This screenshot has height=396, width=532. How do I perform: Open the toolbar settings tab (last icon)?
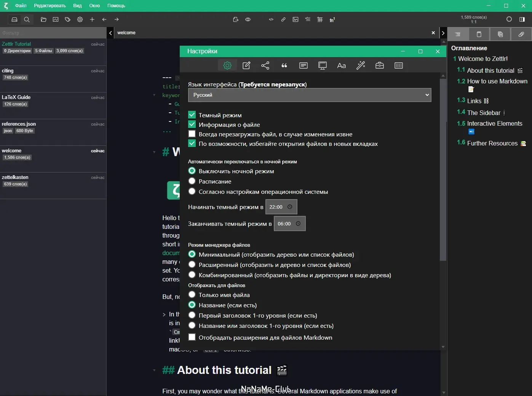[399, 65]
